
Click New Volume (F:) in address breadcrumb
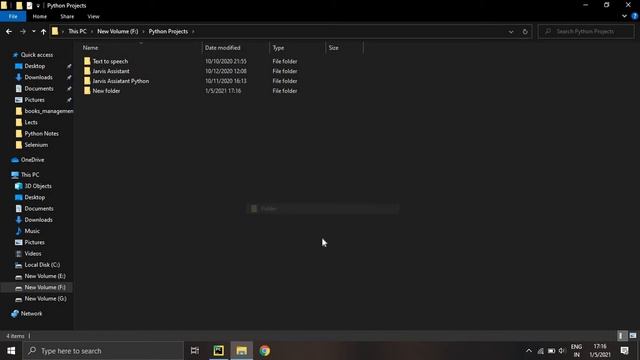tap(118, 31)
